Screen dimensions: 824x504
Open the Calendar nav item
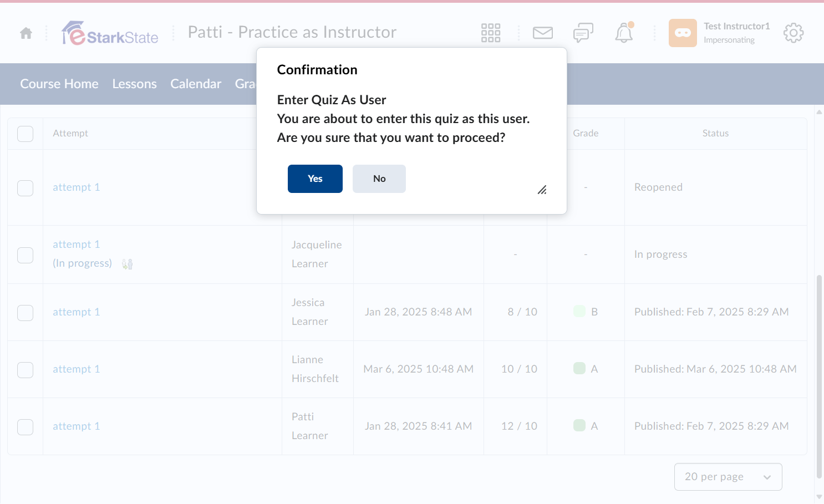point(196,84)
